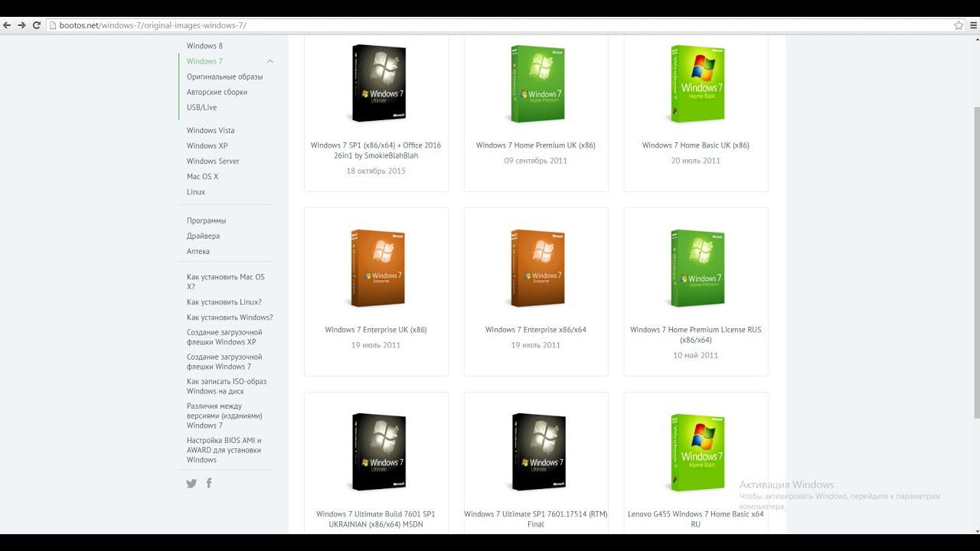
Task: Open title Lenovo G455 Windows 7 Home Basic
Action: tap(696, 519)
